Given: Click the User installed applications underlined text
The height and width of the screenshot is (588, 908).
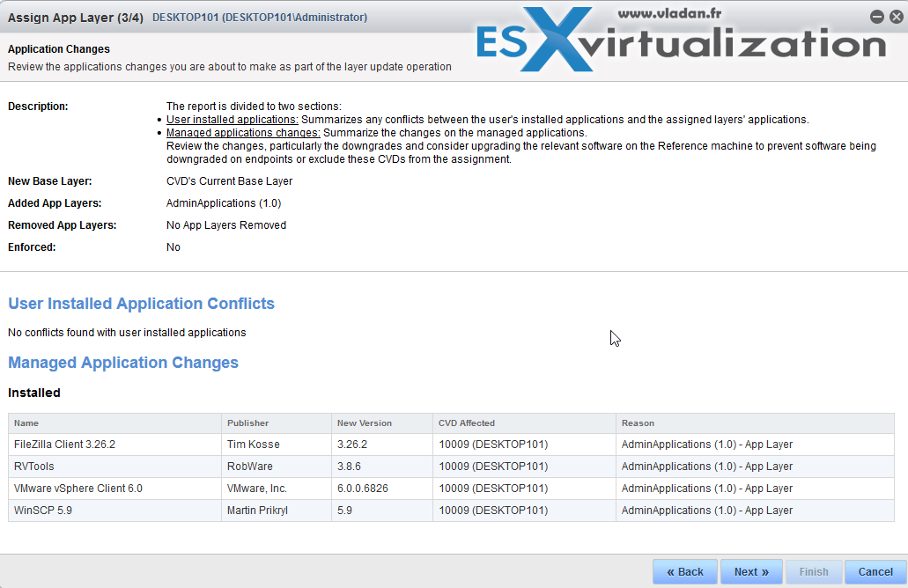Looking at the screenshot, I should 233,120.
